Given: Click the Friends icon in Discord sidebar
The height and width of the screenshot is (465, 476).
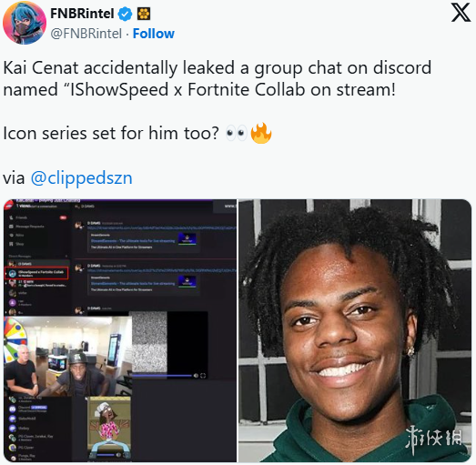Looking at the screenshot, I should tap(12, 217).
